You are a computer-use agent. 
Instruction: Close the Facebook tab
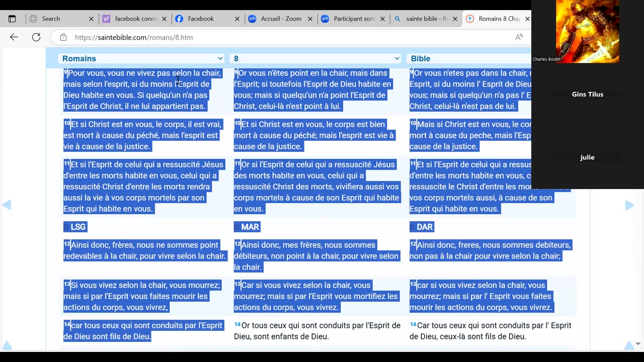(x=237, y=19)
